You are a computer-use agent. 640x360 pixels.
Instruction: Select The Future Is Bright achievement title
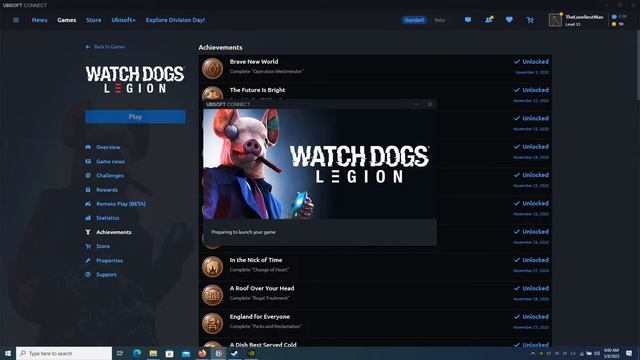pyautogui.click(x=257, y=90)
